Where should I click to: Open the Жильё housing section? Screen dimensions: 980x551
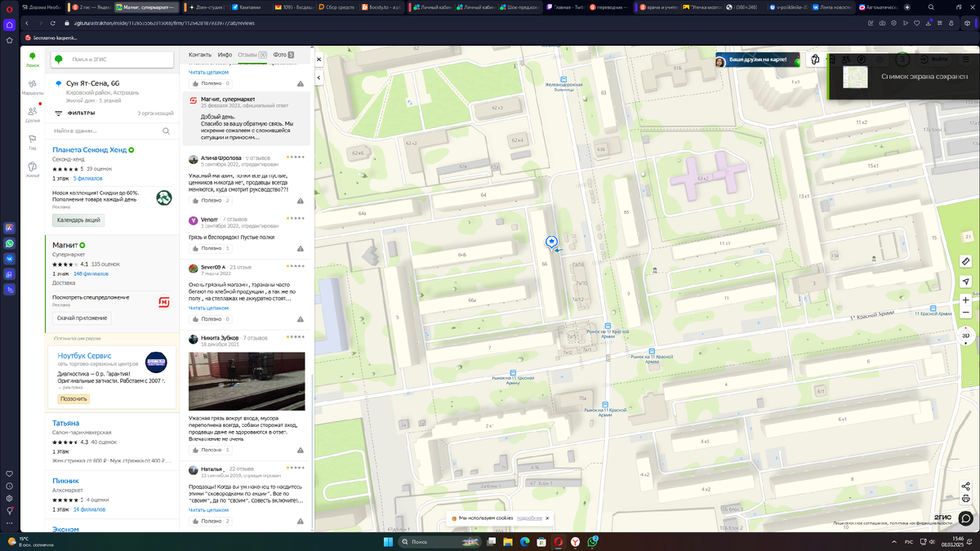coord(33,170)
